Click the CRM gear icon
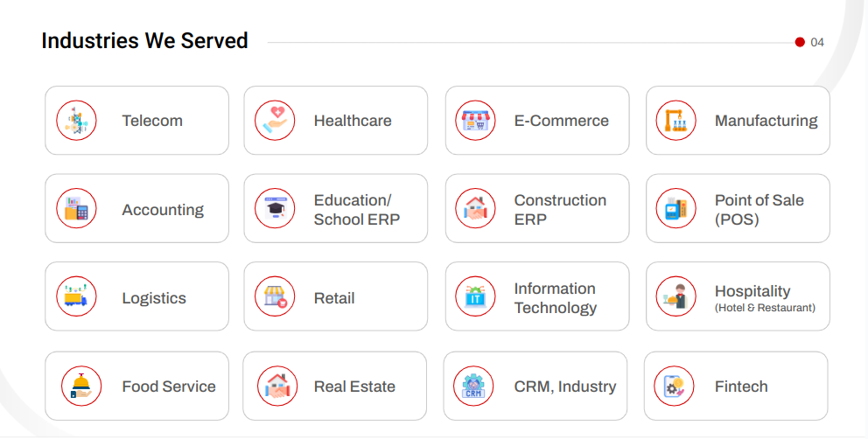 tap(473, 386)
